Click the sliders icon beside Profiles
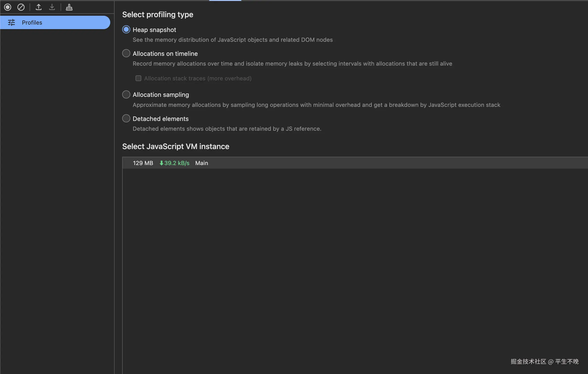The width and height of the screenshot is (588, 374). 11,22
